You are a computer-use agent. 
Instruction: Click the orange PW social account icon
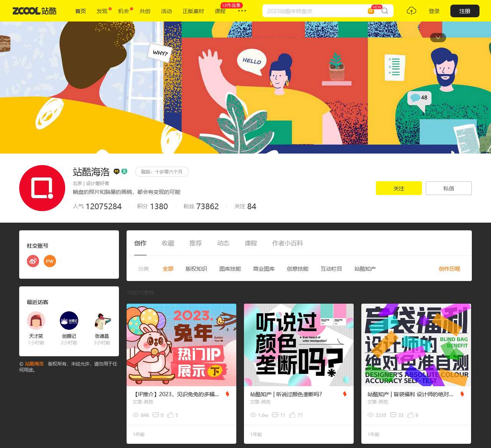(x=50, y=261)
